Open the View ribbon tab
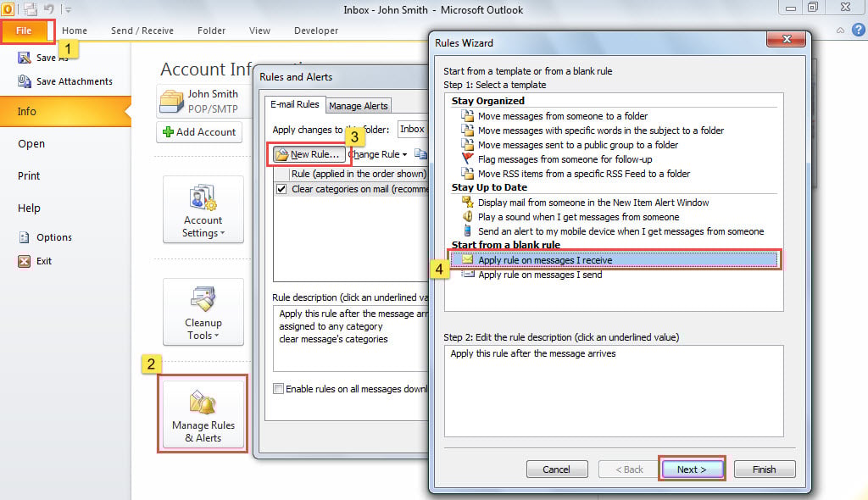868x500 pixels. click(259, 31)
